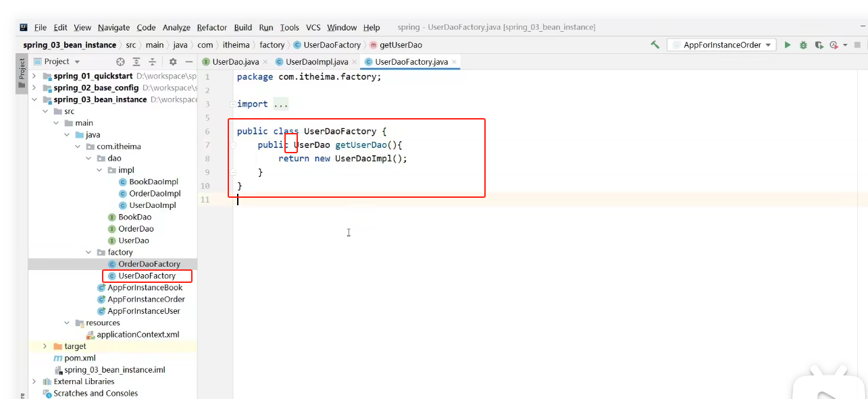Open the Code menu
The height and width of the screenshot is (399, 868).
(146, 28)
